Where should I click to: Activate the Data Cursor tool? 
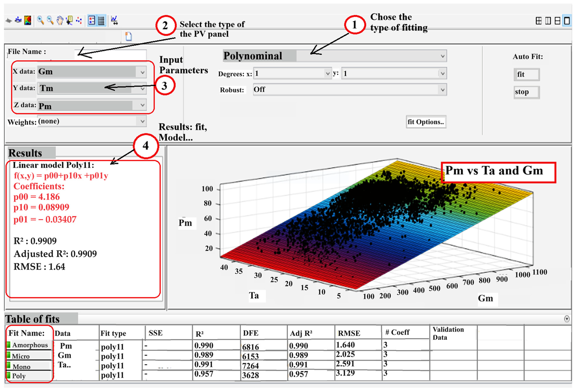click(x=69, y=20)
